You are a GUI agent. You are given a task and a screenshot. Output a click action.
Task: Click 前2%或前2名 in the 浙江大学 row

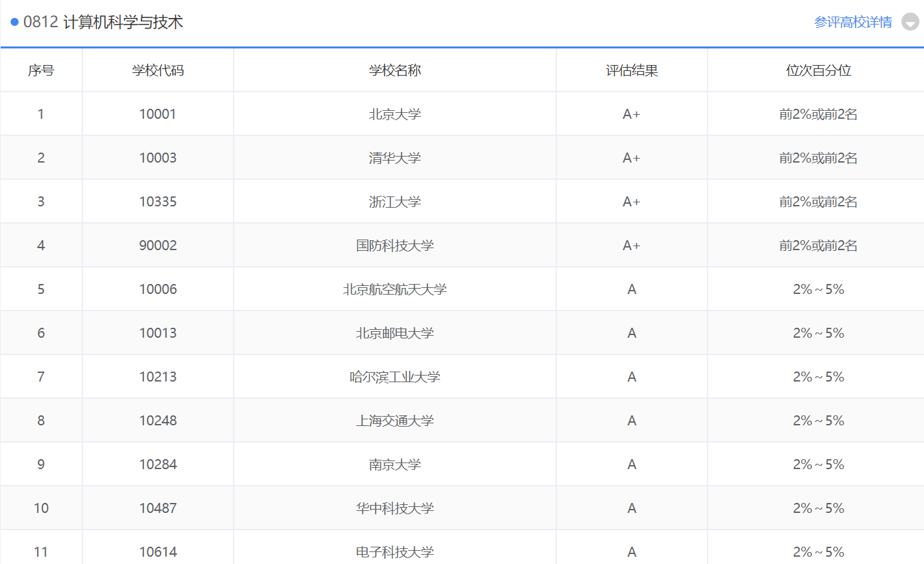818,202
